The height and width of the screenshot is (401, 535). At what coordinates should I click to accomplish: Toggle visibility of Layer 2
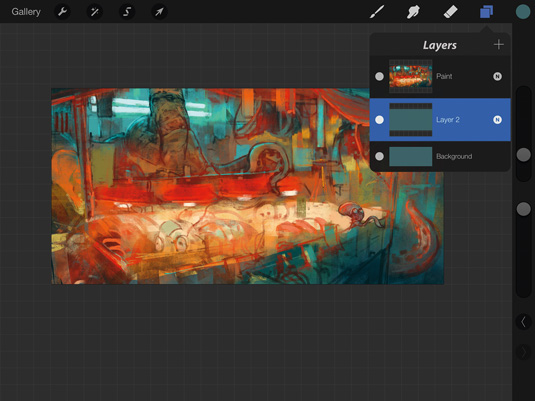click(x=379, y=120)
